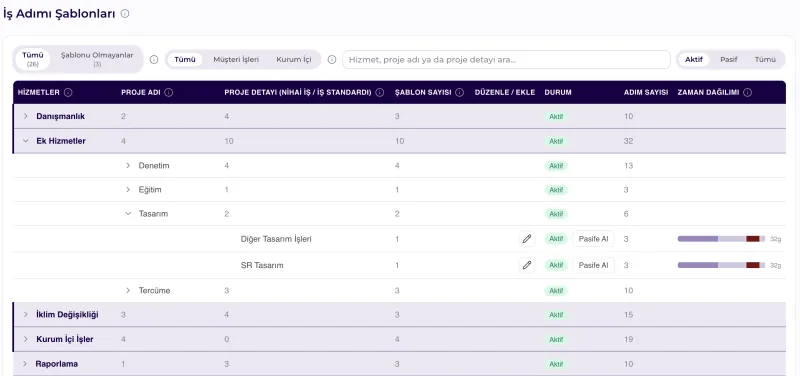Image resolution: width=800 pixels, height=376 pixels.
Task: Click info icon after Kurum İçi filter
Action: tap(332, 60)
